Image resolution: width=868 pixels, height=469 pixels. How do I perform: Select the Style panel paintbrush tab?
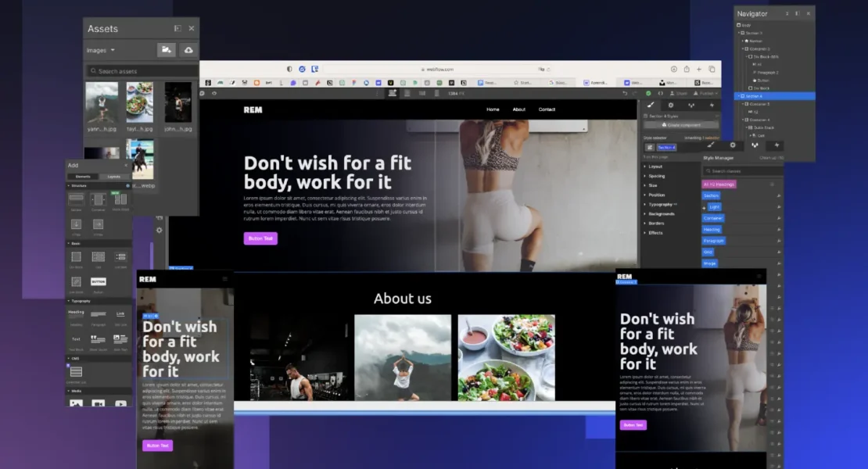(x=651, y=105)
